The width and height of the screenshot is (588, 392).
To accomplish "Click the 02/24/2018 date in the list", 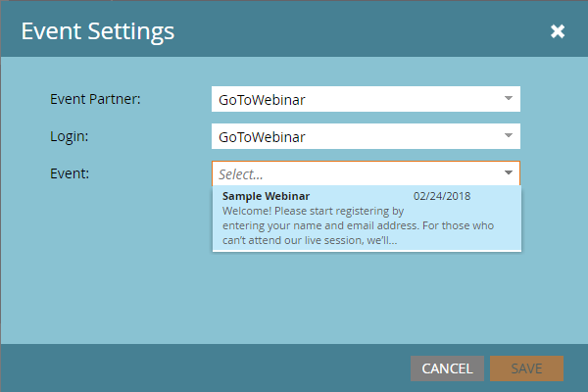I will [442, 196].
